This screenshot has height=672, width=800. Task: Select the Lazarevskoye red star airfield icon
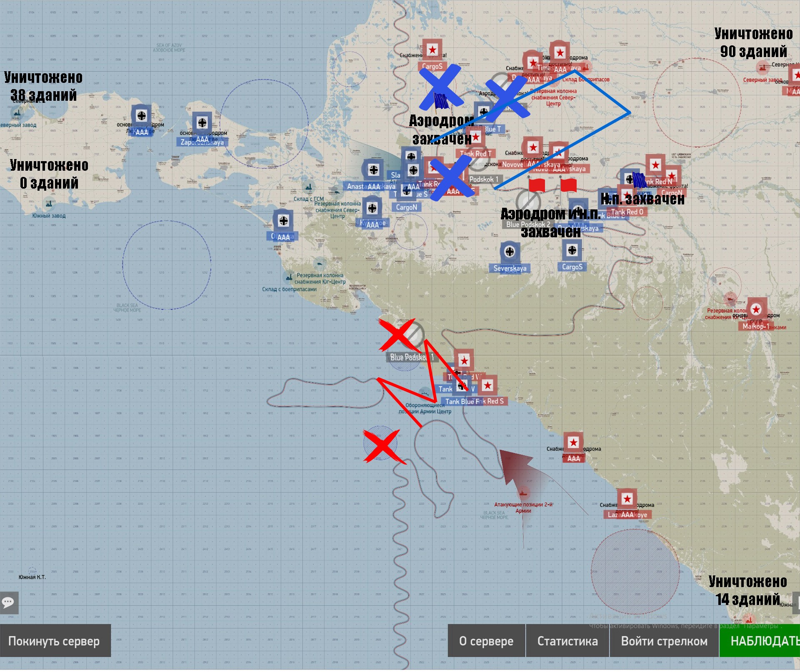627,500
